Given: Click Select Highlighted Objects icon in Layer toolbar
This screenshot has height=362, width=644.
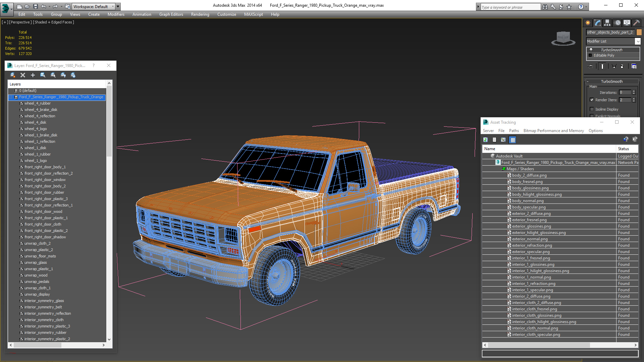Looking at the screenshot, I should point(43,75).
